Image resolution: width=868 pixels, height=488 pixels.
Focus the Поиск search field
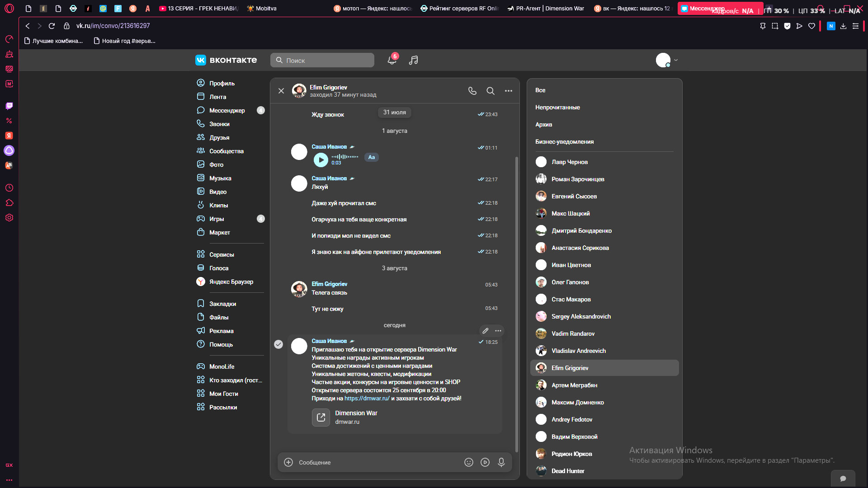pos(322,60)
